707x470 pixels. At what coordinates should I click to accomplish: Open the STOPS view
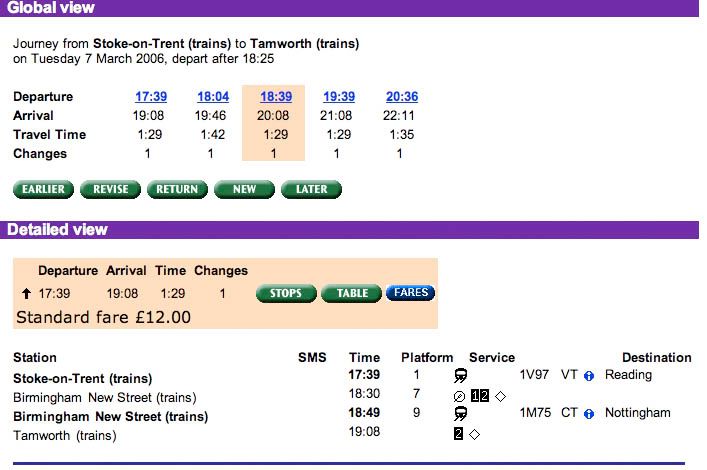pyautogui.click(x=286, y=294)
